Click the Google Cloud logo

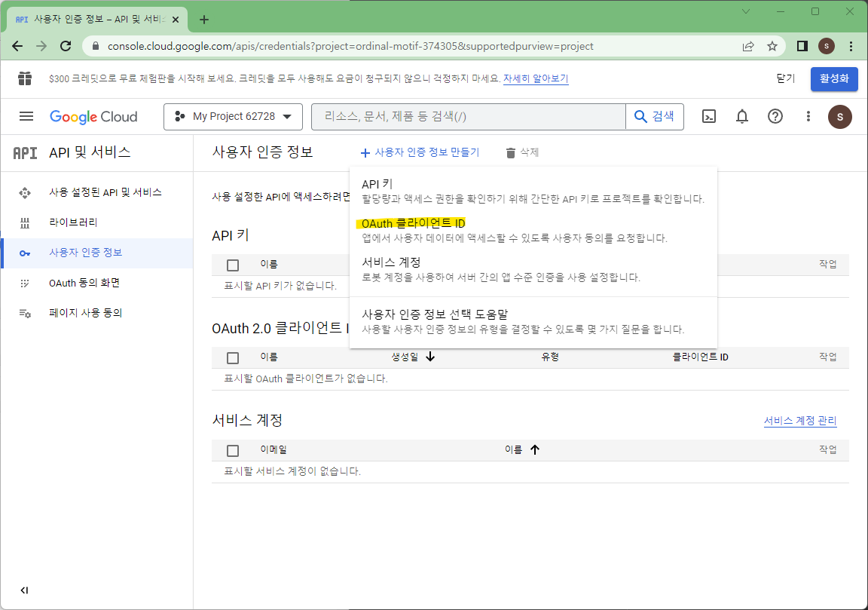[x=93, y=117]
